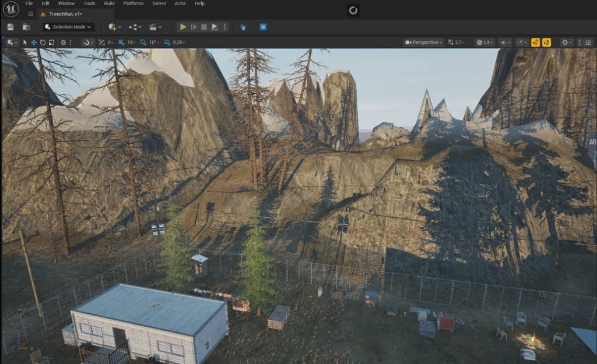Open the Selection Mode dropdown

[x=68, y=27]
